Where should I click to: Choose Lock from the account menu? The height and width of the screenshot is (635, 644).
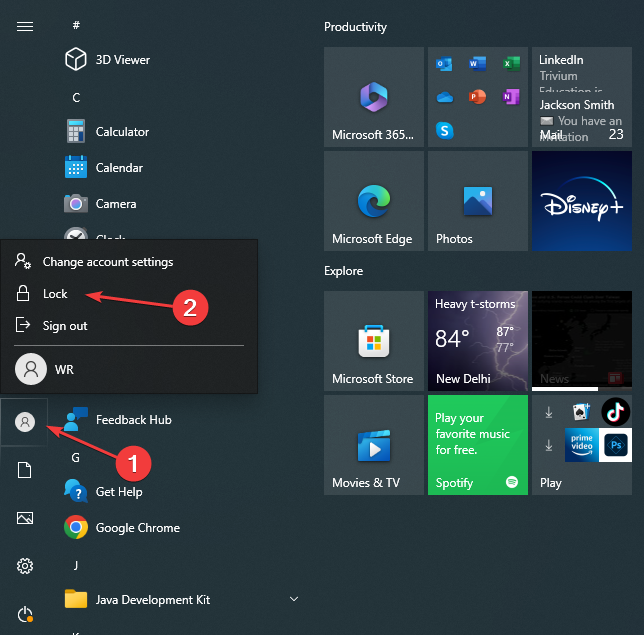click(x=129, y=294)
